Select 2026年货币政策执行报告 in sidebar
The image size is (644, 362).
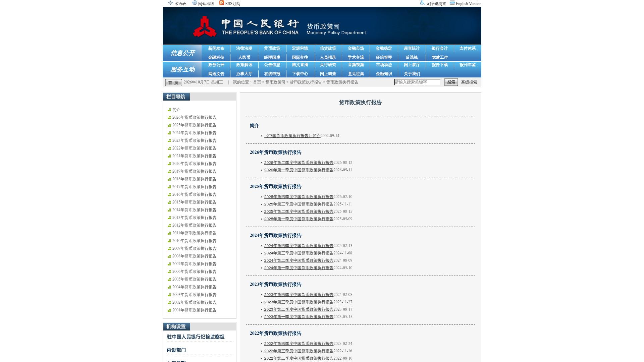[x=194, y=118]
